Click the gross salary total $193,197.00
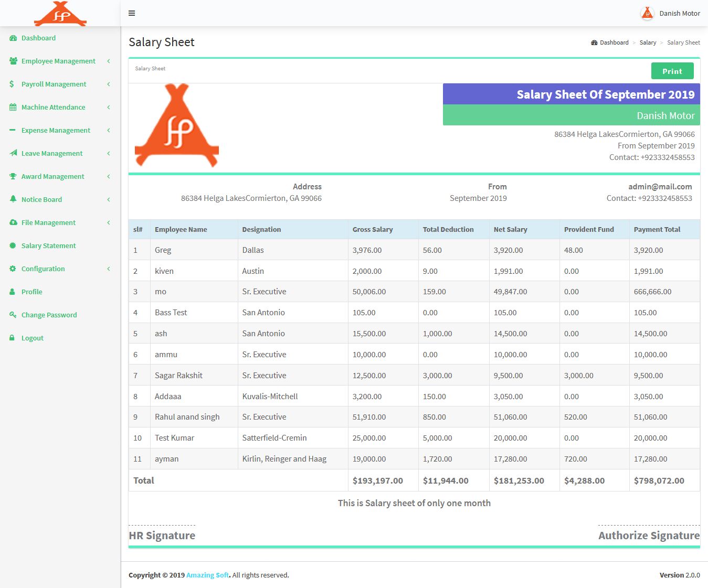This screenshot has width=708, height=588. (x=378, y=480)
